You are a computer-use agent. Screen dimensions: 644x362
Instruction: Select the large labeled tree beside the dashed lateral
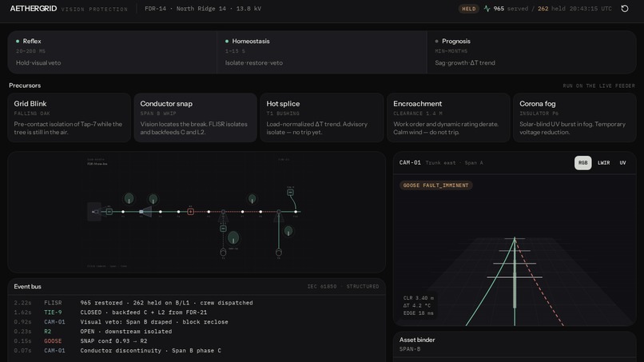pyautogui.click(x=233, y=238)
